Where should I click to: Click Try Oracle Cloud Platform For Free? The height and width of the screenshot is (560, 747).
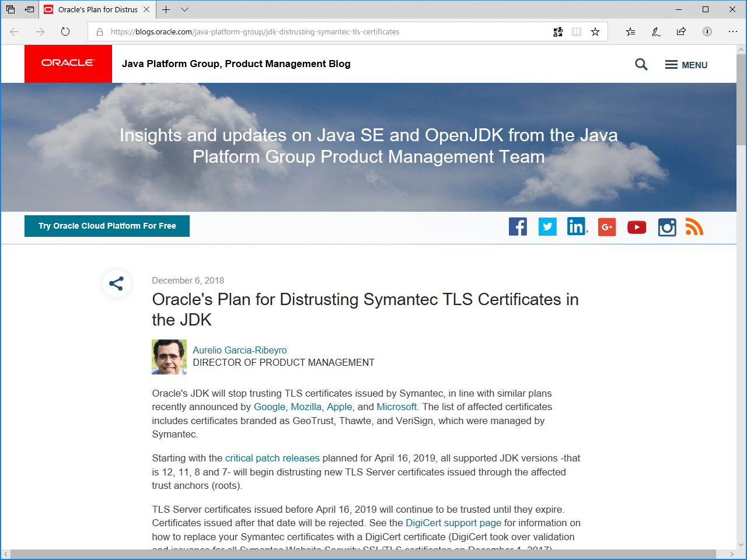tap(107, 226)
